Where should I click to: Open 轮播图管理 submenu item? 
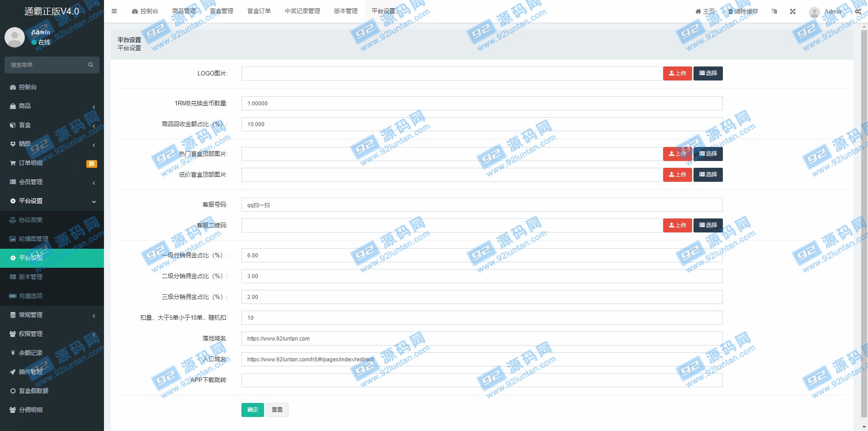(x=52, y=239)
